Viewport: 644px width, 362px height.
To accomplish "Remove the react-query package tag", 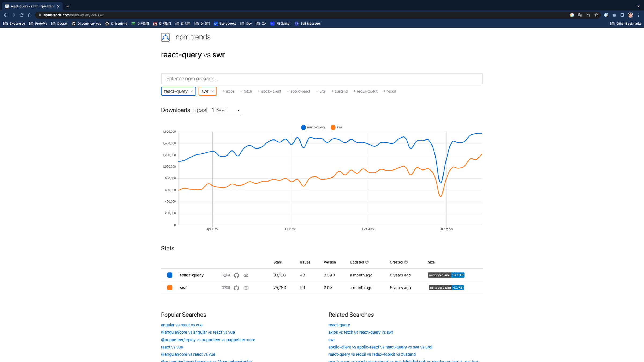I will [x=192, y=91].
